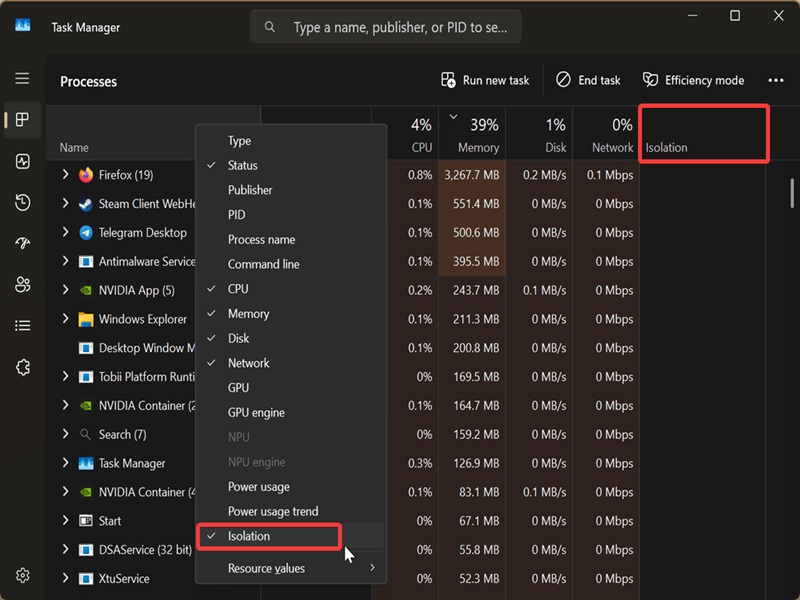This screenshot has height=600, width=800.
Task: Open the hamburger navigation menu
Action: pos(22,78)
